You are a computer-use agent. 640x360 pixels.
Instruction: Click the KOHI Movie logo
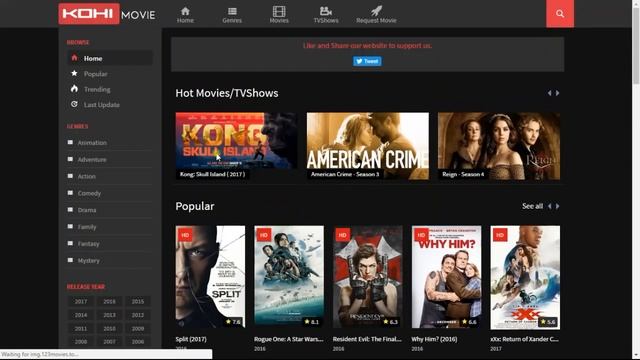(107, 14)
